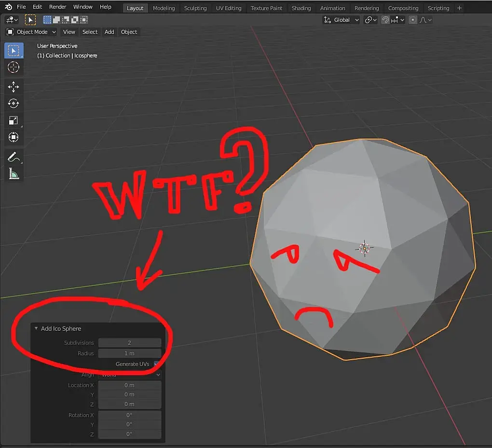Viewport: 492px width, 448px height.
Task: Switch to the Animation workspace tab
Action: coord(333,8)
